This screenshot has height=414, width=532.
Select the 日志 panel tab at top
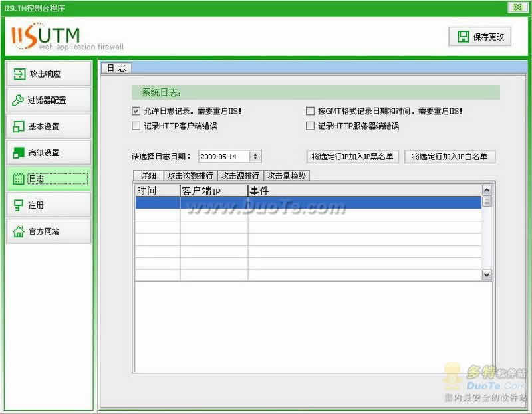tap(116, 68)
